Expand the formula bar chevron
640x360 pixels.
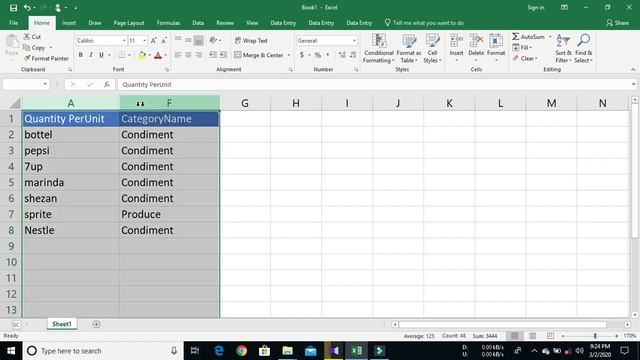point(633,84)
